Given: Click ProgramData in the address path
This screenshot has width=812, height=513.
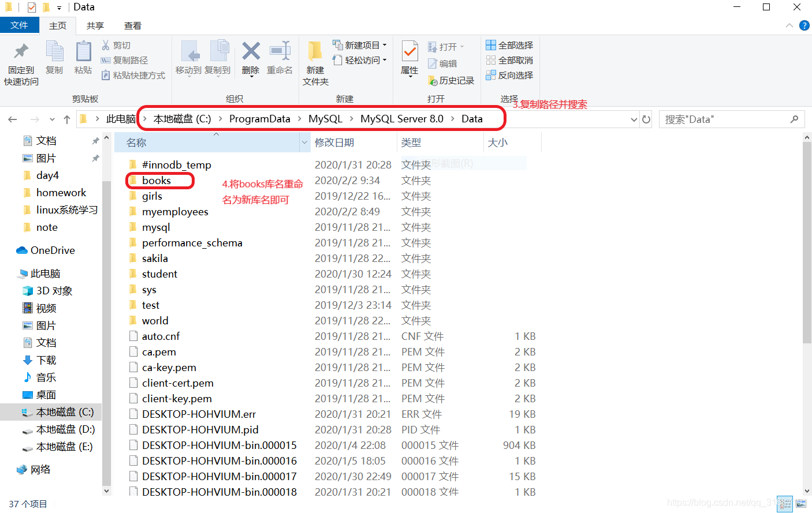Looking at the screenshot, I should [x=259, y=119].
